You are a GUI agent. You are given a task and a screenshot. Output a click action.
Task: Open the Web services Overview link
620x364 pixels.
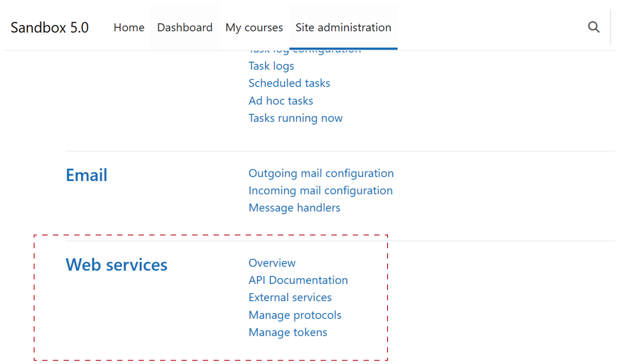click(272, 263)
